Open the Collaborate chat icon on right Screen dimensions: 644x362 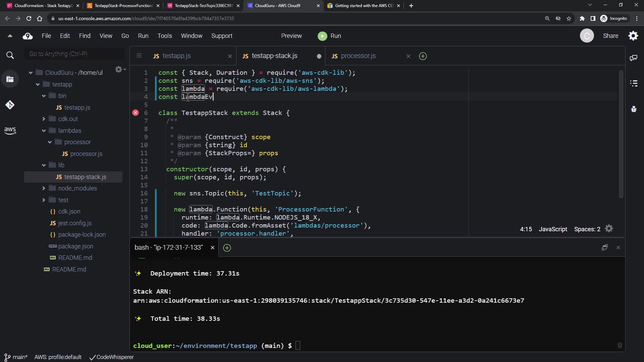point(634,58)
